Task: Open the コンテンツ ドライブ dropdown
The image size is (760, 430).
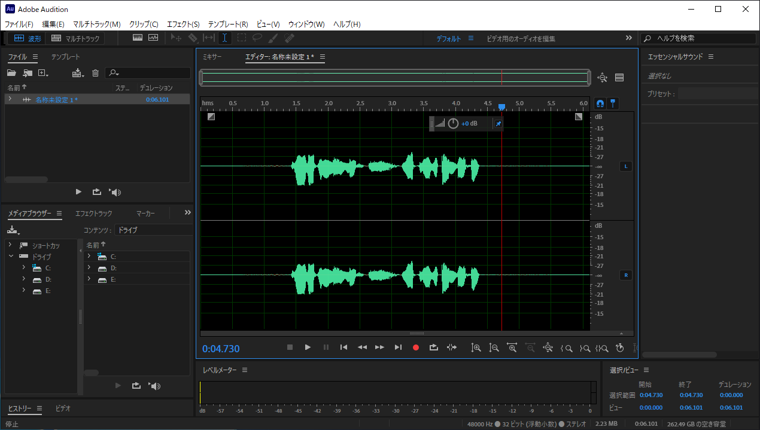Action: 153,230
